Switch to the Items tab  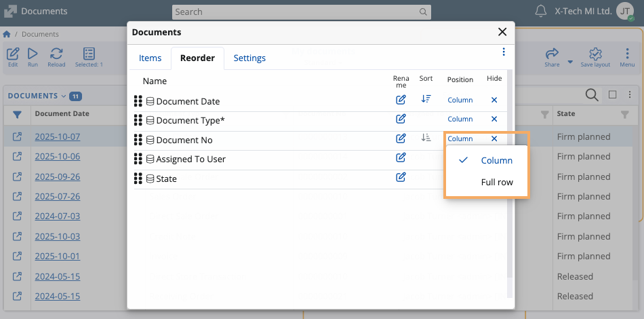pos(150,58)
